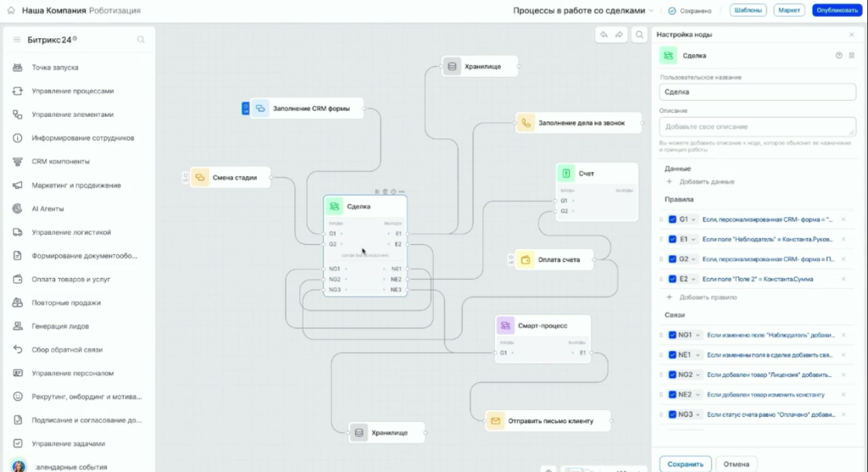Image resolution: width=868 pixels, height=472 pixels.
Task: Click the Оплата счета wallet icon
Action: (x=526, y=260)
